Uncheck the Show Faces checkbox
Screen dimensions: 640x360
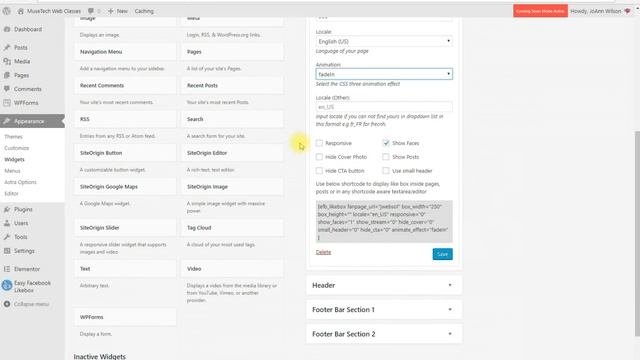tap(386, 143)
